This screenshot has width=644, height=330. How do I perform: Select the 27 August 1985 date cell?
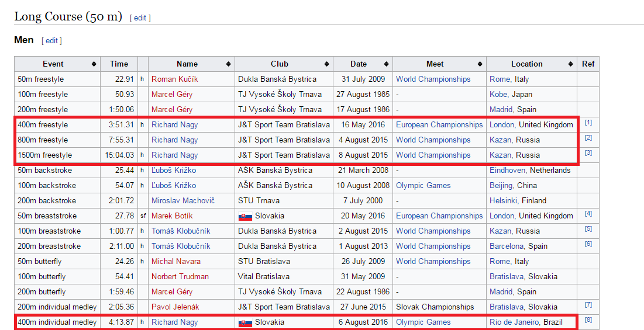pyautogui.click(x=363, y=94)
